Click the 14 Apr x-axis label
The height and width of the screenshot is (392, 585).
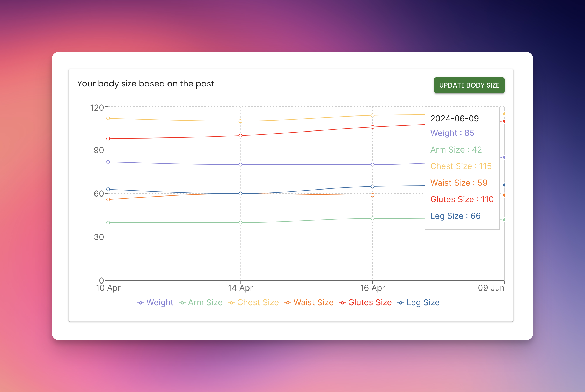(x=240, y=288)
